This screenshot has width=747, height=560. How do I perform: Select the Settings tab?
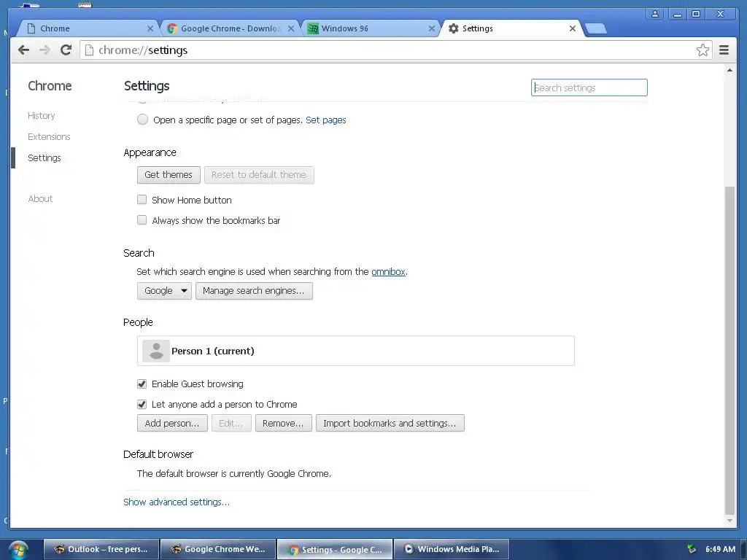pos(511,28)
